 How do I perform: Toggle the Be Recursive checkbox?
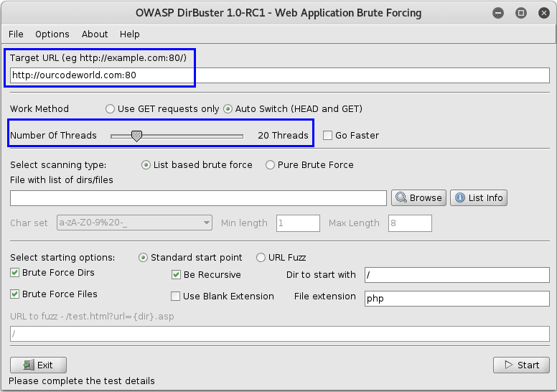click(x=177, y=275)
